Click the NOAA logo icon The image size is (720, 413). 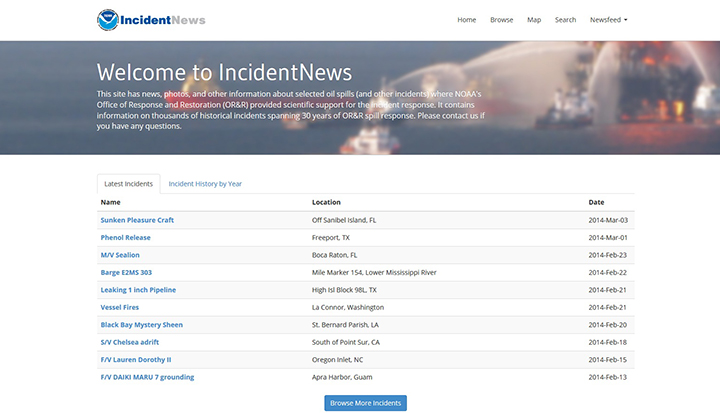[108, 20]
